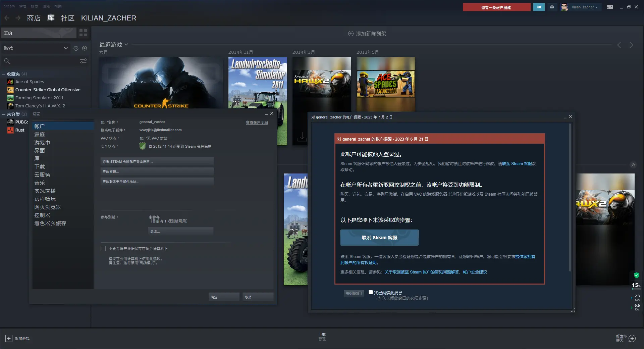The width and height of the screenshot is (644, 349).
Task: Click the add game plus icon
Action: coord(9,339)
